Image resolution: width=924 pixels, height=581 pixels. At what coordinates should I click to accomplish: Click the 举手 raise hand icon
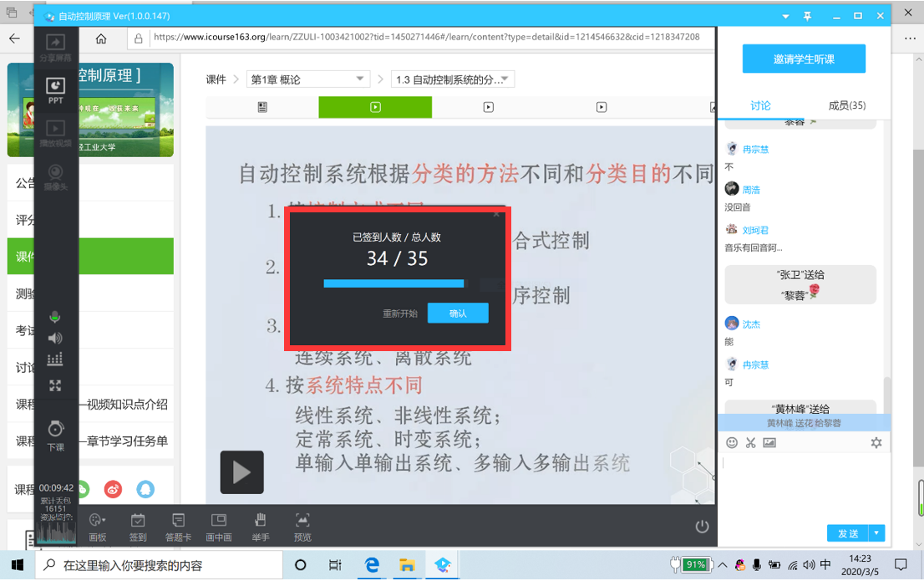point(261,527)
